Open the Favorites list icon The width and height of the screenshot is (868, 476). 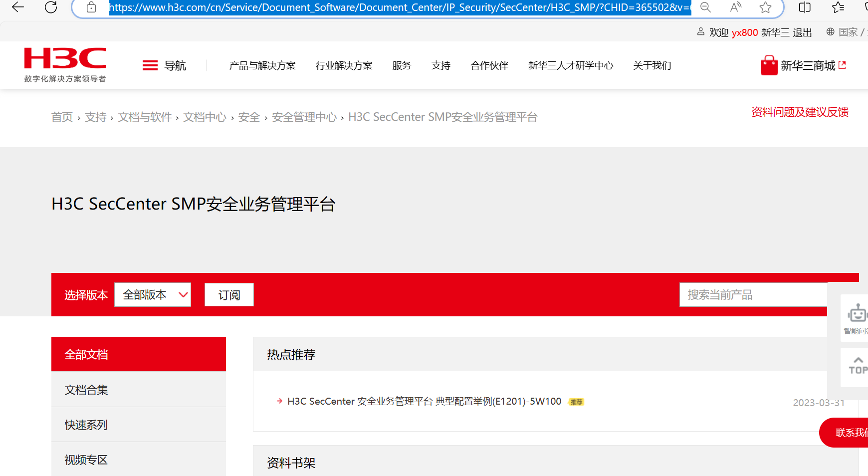click(x=838, y=7)
